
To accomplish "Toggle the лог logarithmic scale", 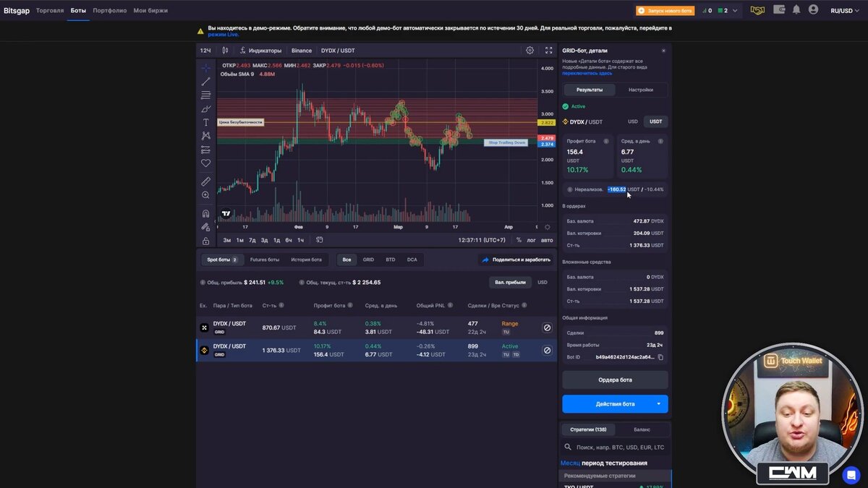I will [x=532, y=240].
